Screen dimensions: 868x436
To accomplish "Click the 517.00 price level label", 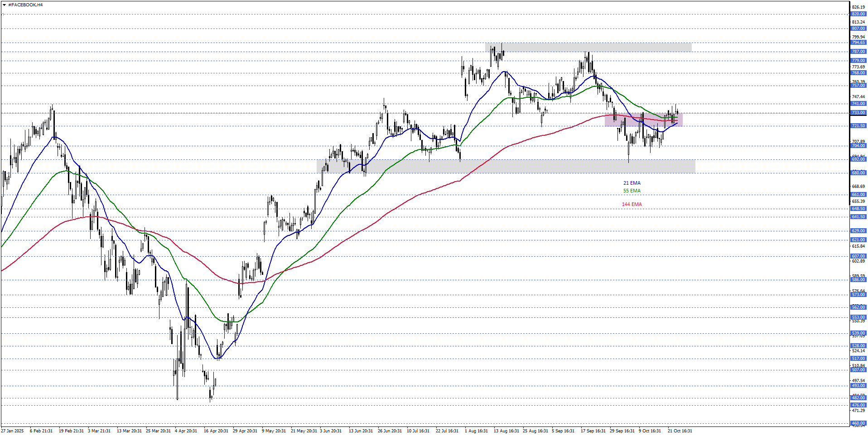I will (x=858, y=359).
